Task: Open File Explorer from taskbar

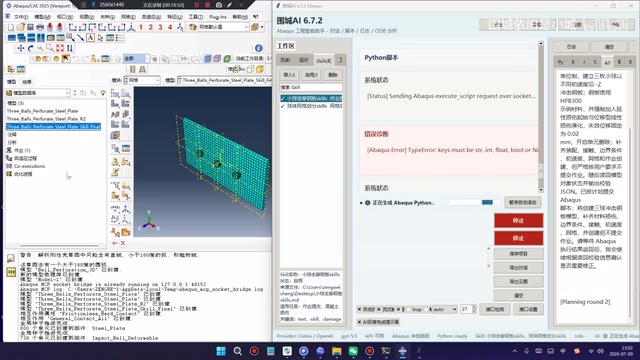Action: (x=336, y=351)
